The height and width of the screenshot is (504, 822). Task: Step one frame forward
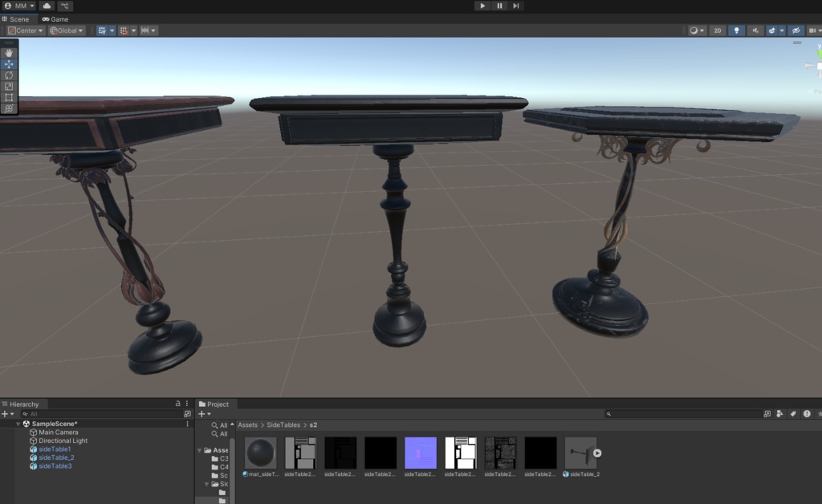(516, 6)
